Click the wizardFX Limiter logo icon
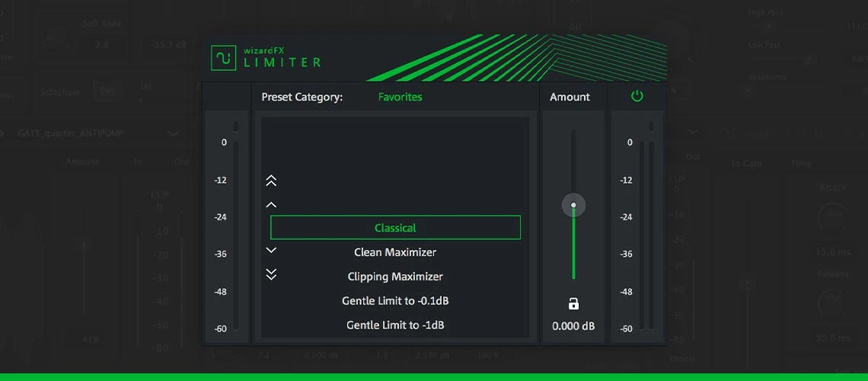The width and height of the screenshot is (868, 381). pos(224,58)
